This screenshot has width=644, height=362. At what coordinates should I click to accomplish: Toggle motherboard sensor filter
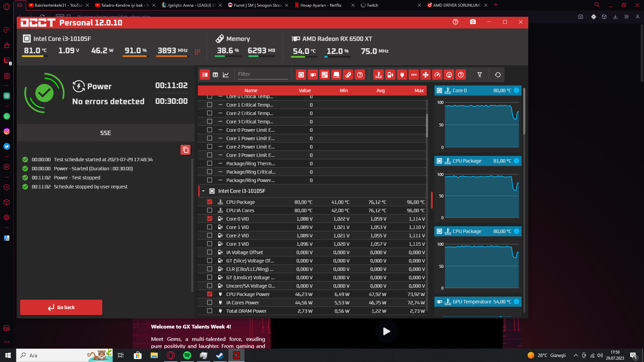[x=325, y=75]
